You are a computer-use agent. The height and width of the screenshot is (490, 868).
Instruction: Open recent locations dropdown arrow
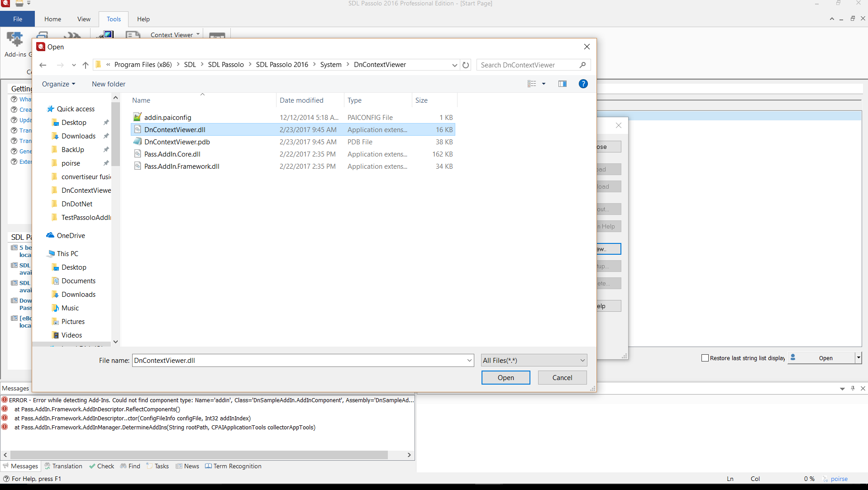pyautogui.click(x=74, y=65)
